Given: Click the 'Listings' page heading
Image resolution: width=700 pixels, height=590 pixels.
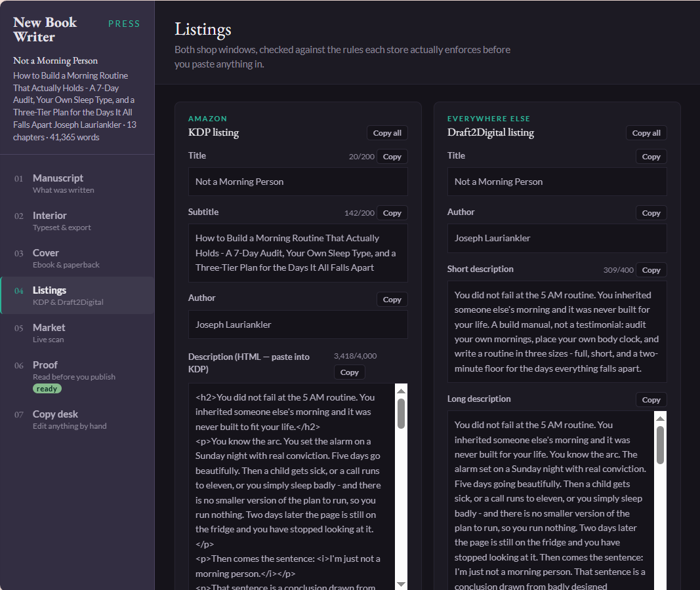Looking at the screenshot, I should 203,29.
